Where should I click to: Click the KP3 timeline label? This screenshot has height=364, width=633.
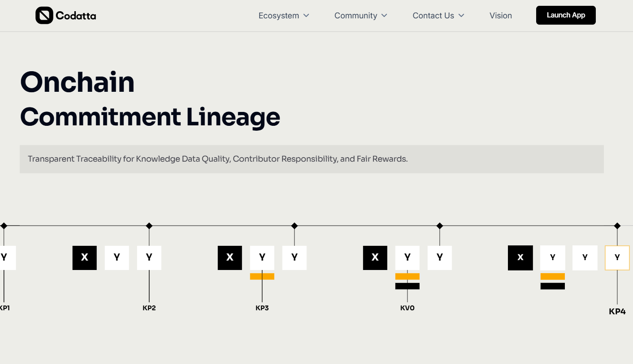(262, 308)
